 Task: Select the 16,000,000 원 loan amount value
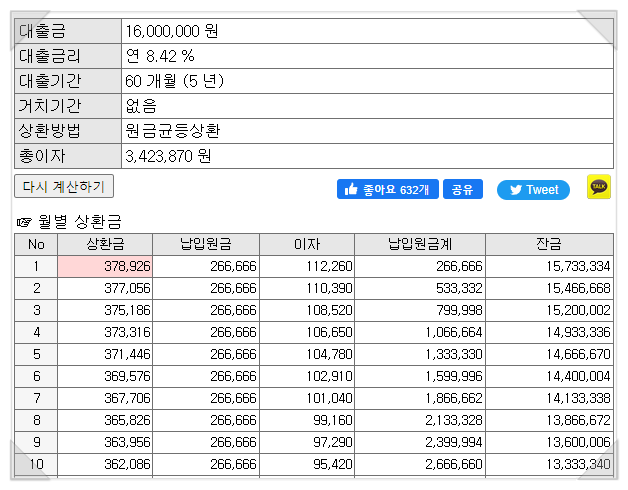point(172,31)
